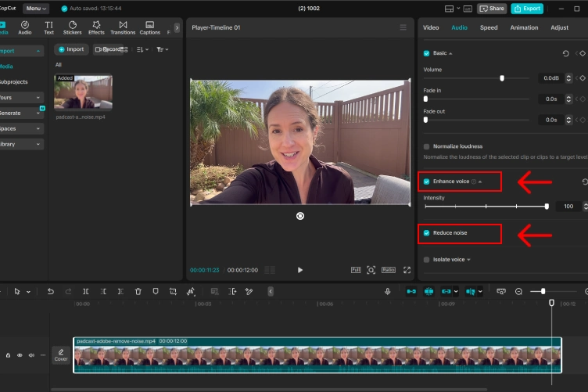
Task: Adjust the Volume slider handle
Action: tap(502, 78)
